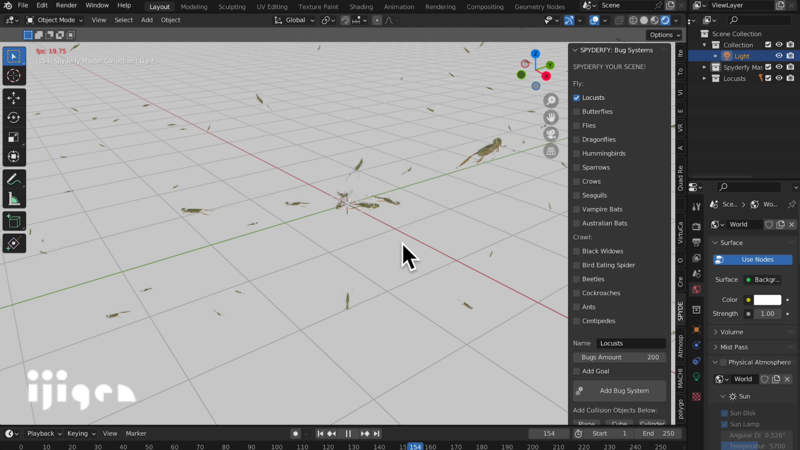Open the Add menu in viewport header
Image resolution: width=800 pixels, height=450 pixels.
(146, 20)
